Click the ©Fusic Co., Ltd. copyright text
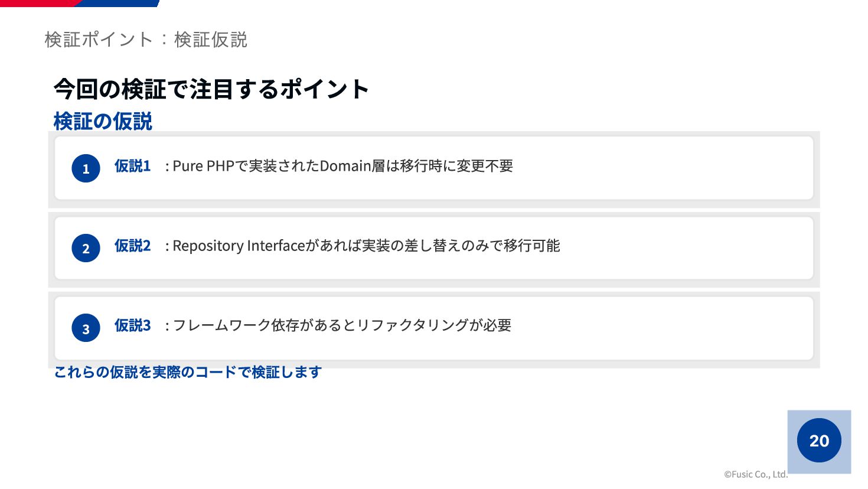 point(756,474)
